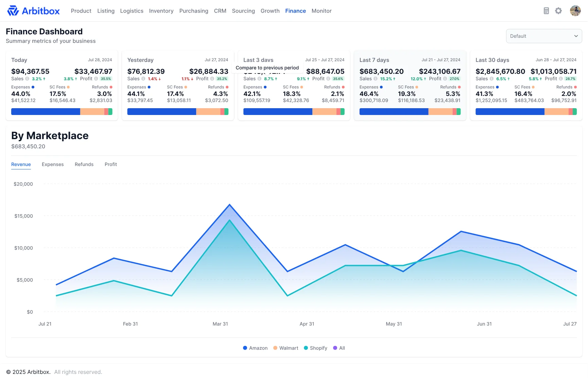
Task: Switch to the Expenses chart tab
Action: (x=53, y=164)
